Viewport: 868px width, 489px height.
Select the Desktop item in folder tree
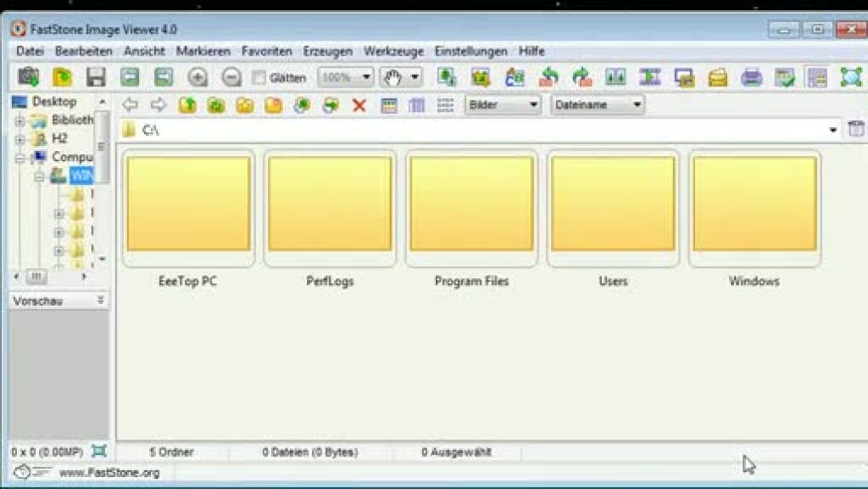pyautogui.click(x=54, y=102)
